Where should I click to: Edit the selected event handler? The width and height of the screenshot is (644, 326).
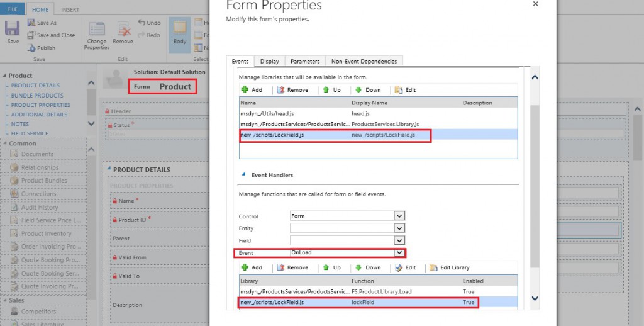(406, 267)
